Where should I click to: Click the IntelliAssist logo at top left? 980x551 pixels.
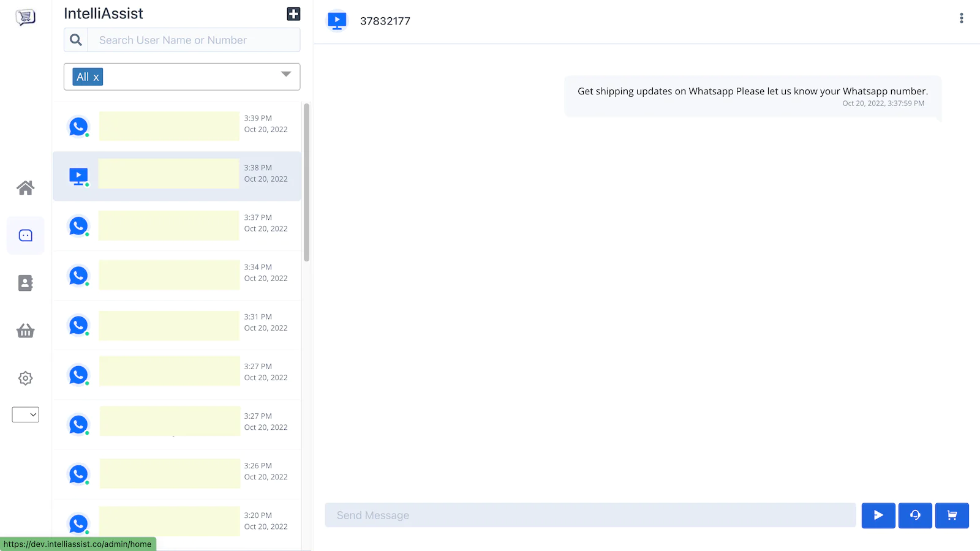(25, 17)
